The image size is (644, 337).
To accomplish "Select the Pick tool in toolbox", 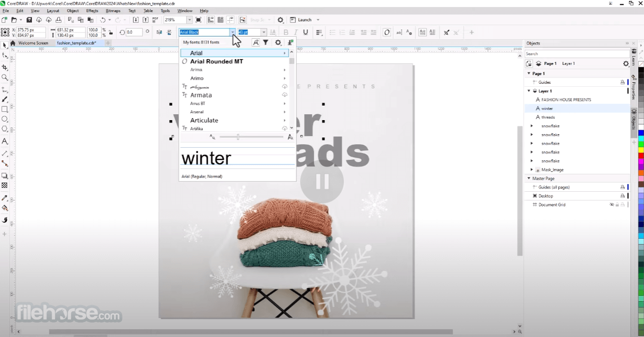I will [5, 45].
